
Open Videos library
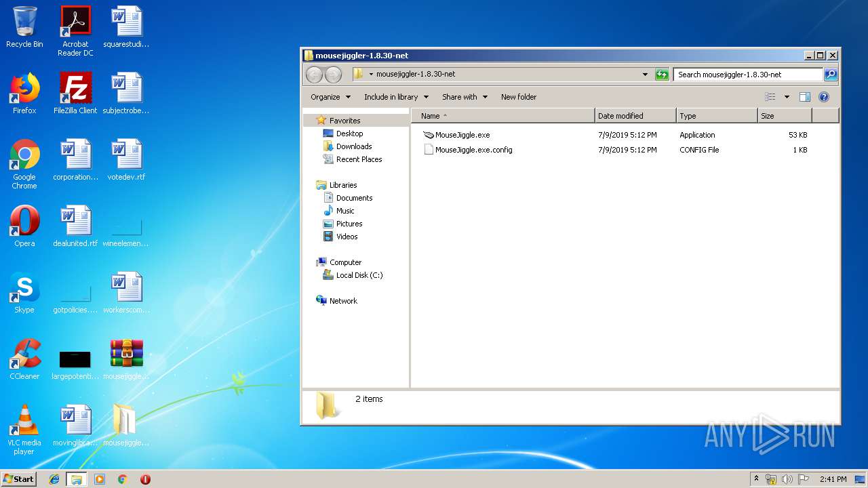(x=347, y=237)
